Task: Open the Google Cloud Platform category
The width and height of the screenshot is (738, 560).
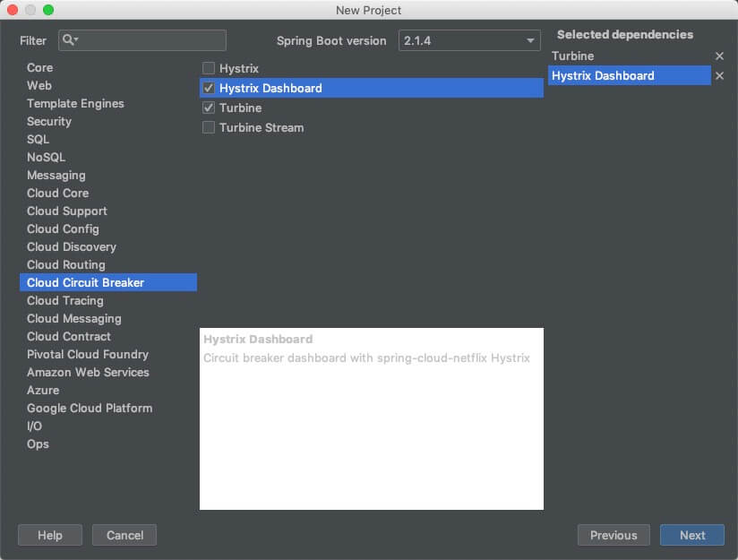Action: [x=108, y=408]
